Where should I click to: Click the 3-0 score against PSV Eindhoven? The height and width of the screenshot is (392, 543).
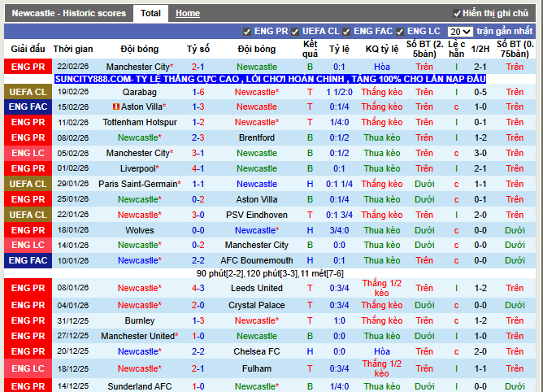(x=198, y=215)
